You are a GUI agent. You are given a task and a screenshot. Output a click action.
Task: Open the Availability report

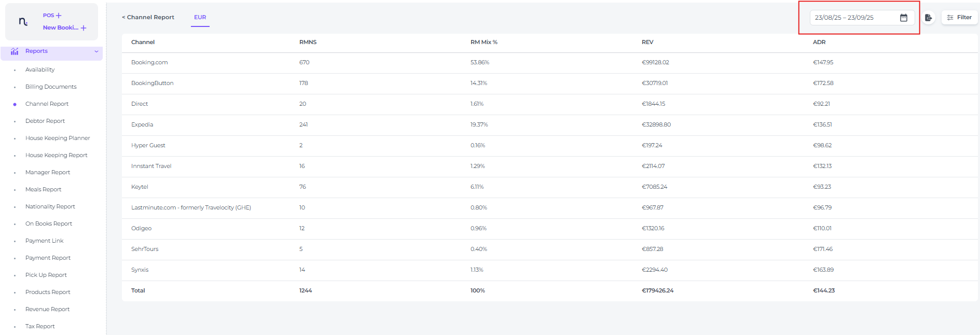(x=40, y=70)
